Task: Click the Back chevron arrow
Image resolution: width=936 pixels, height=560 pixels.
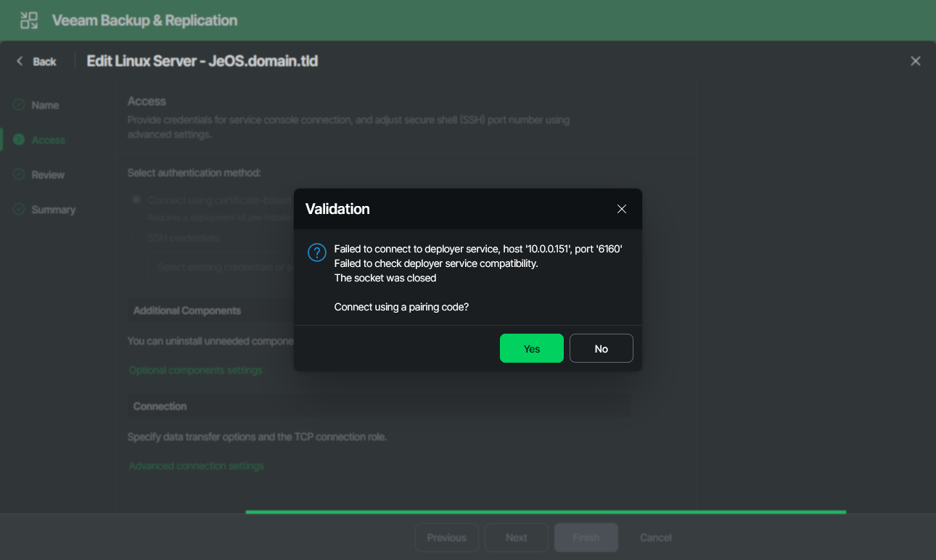Action: pyautogui.click(x=20, y=61)
